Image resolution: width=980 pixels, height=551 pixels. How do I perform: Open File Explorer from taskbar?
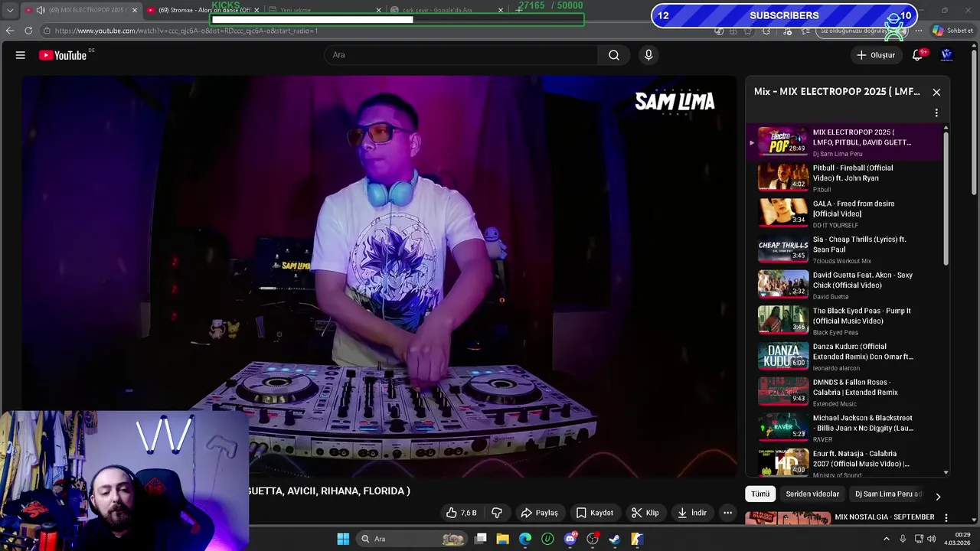(502, 539)
